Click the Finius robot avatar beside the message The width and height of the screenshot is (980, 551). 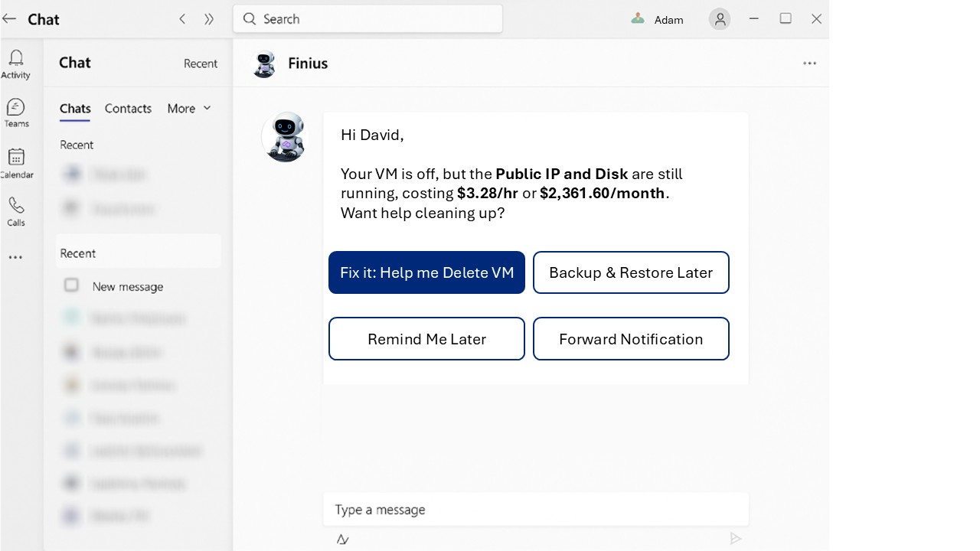point(284,137)
